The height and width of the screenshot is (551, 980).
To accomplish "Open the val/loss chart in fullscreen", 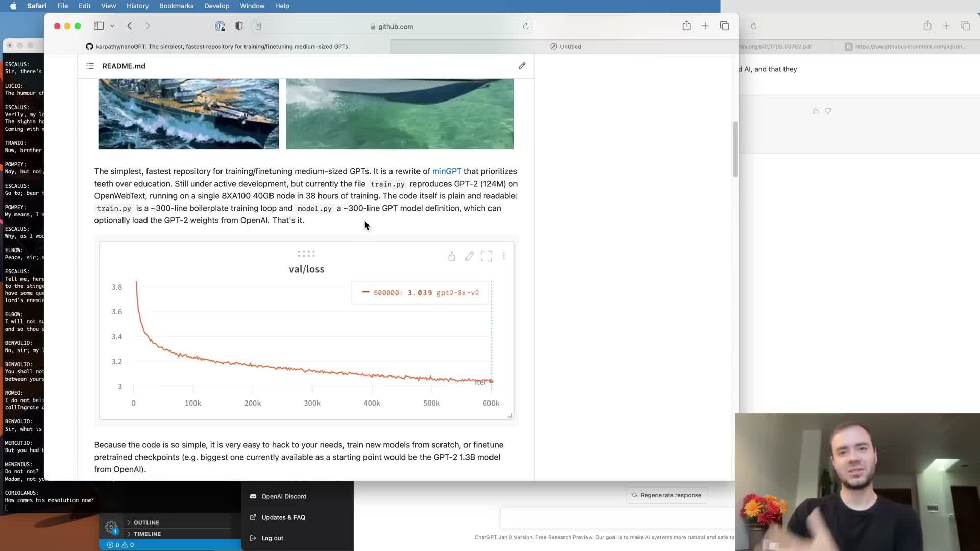I will pos(486,256).
